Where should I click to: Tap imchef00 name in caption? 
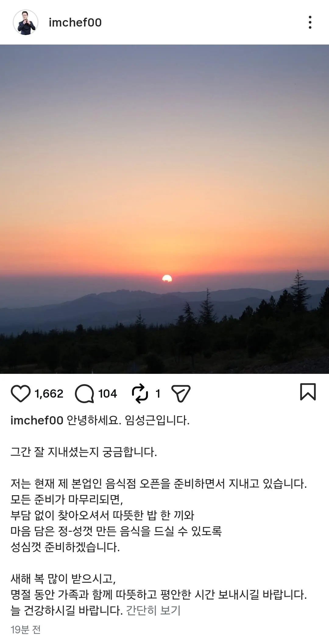pyautogui.click(x=37, y=420)
